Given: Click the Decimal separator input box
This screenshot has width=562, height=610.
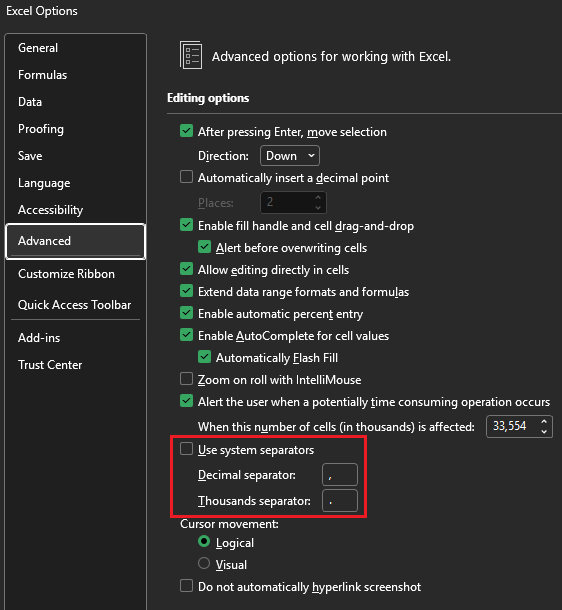Looking at the screenshot, I should tap(340, 475).
